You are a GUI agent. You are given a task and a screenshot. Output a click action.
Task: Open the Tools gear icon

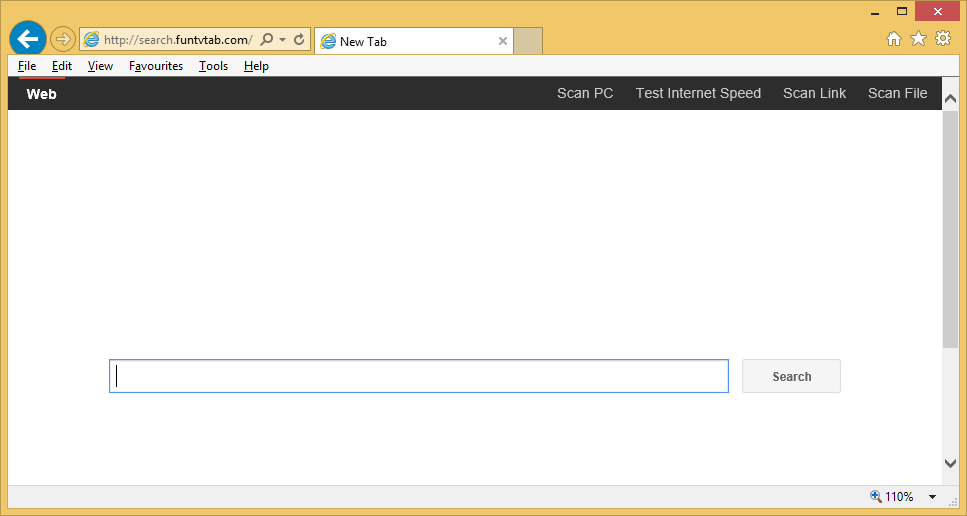tap(943, 39)
